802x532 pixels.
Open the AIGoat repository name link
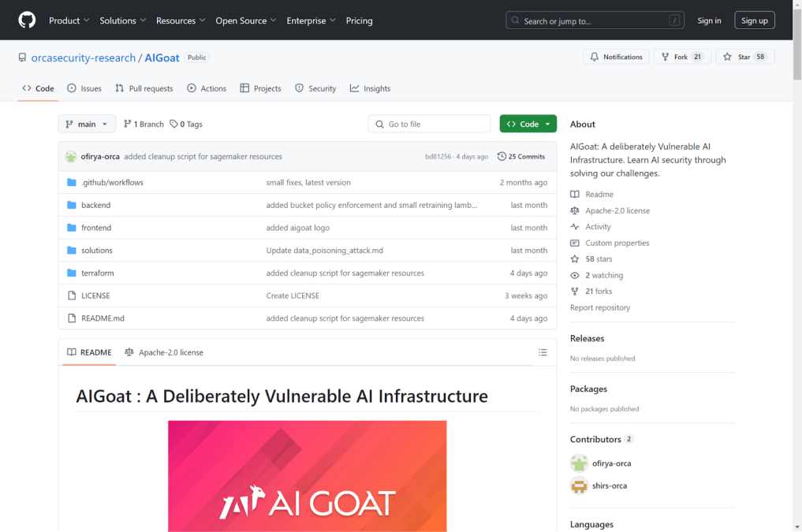(x=162, y=58)
